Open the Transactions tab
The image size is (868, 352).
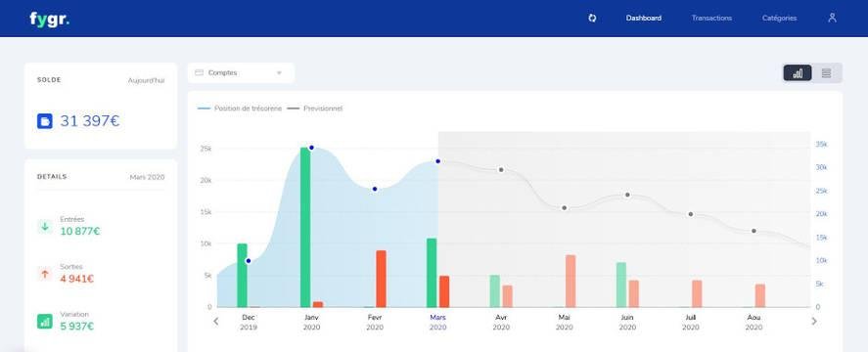[x=711, y=19]
